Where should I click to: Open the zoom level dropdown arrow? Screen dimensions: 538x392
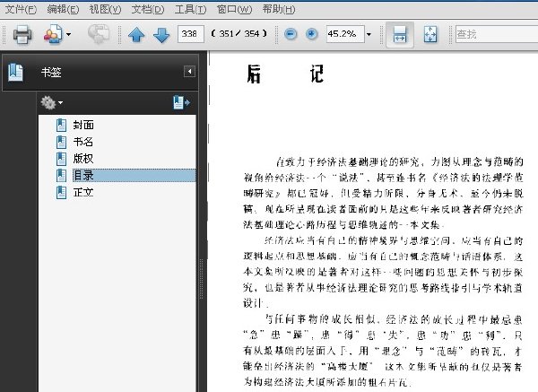coord(369,34)
